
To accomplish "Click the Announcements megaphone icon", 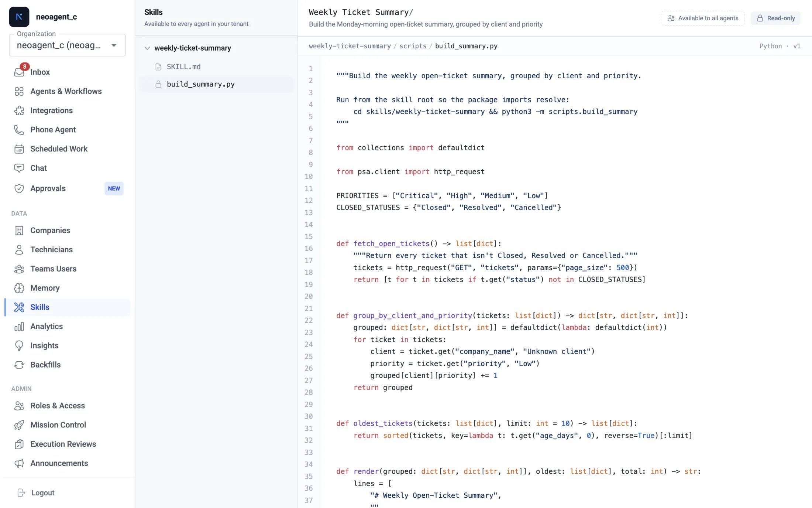I will 19,464.
